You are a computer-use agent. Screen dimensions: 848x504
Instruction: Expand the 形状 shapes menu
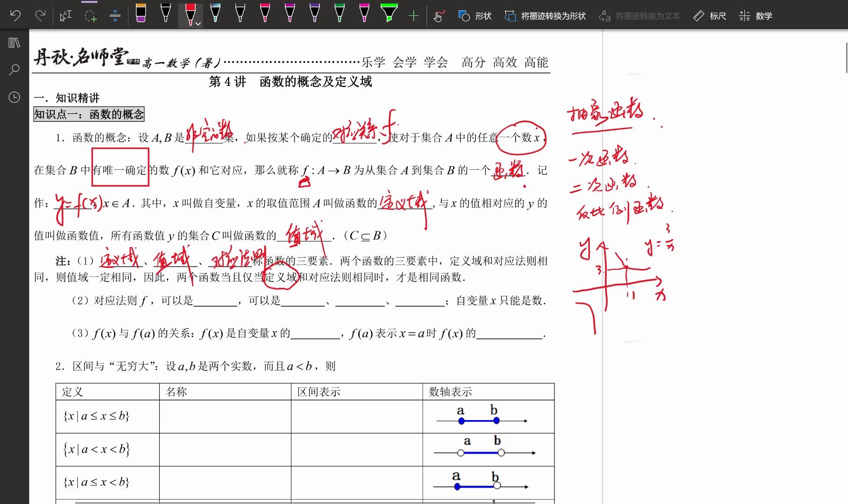tap(474, 15)
